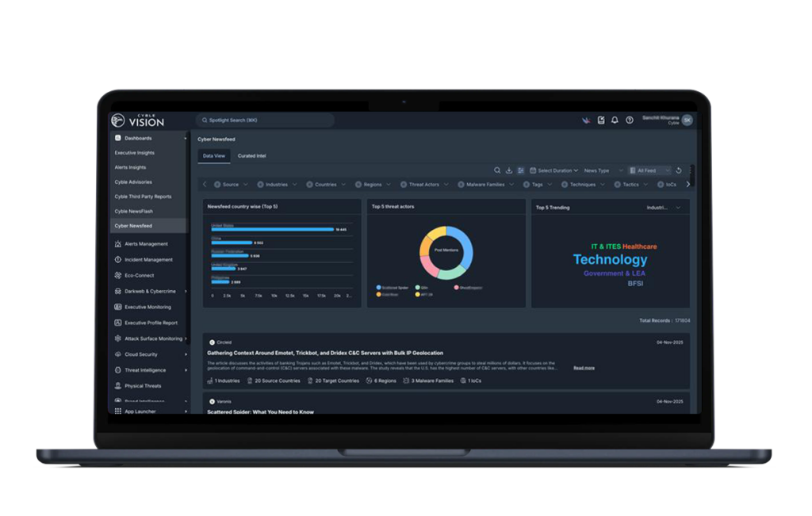The image size is (812, 516).
Task: Select the Eco-Connect sidebar icon
Action: coord(117,275)
